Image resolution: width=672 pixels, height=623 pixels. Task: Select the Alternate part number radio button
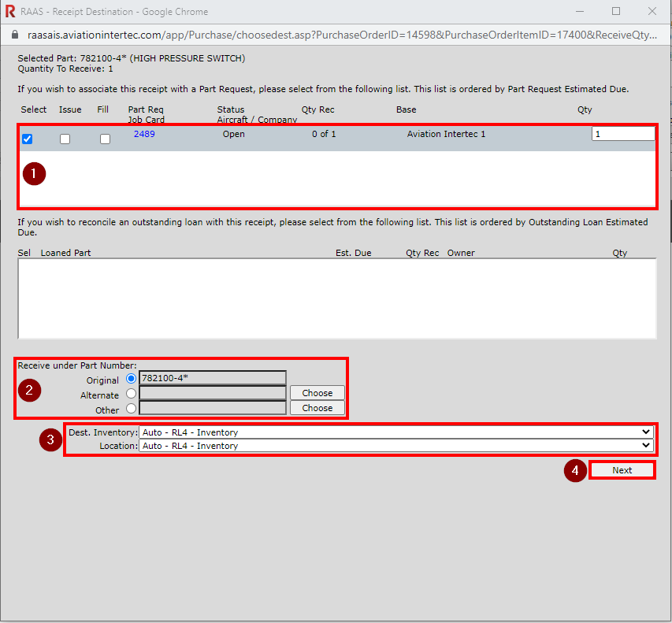click(x=131, y=393)
